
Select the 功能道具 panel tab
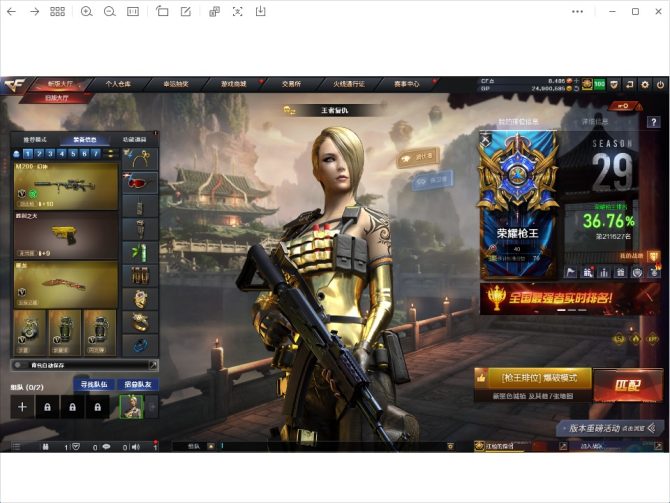[x=134, y=140]
